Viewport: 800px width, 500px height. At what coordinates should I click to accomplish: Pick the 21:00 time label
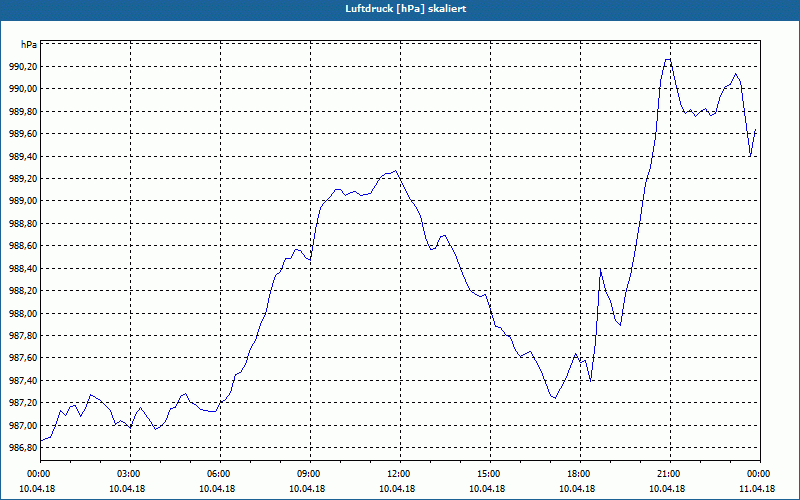[670, 474]
